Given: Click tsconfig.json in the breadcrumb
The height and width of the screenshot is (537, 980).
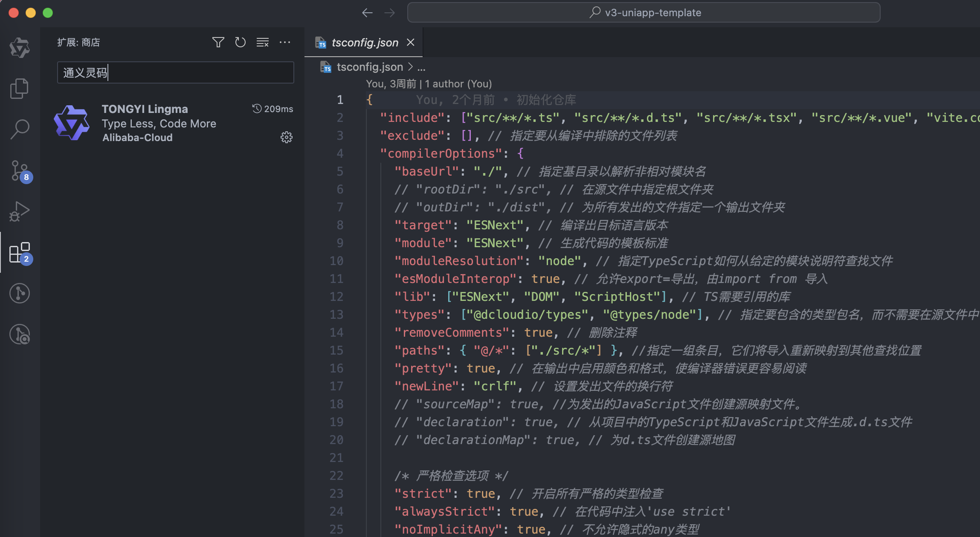Looking at the screenshot, I should (369, 67).
